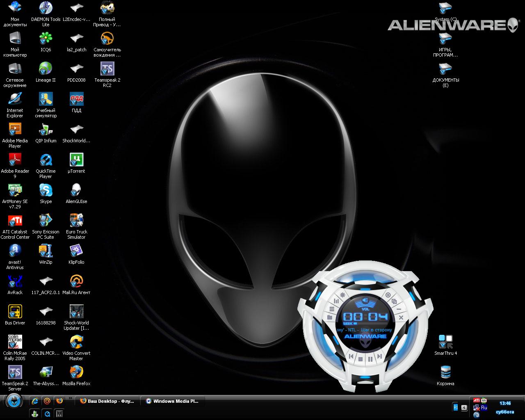This screenshot has width=525, height=420.
Task: Select the 'Сетевое окружение' desktop icon
Action: pyautogui.click(x=15, y=75)
